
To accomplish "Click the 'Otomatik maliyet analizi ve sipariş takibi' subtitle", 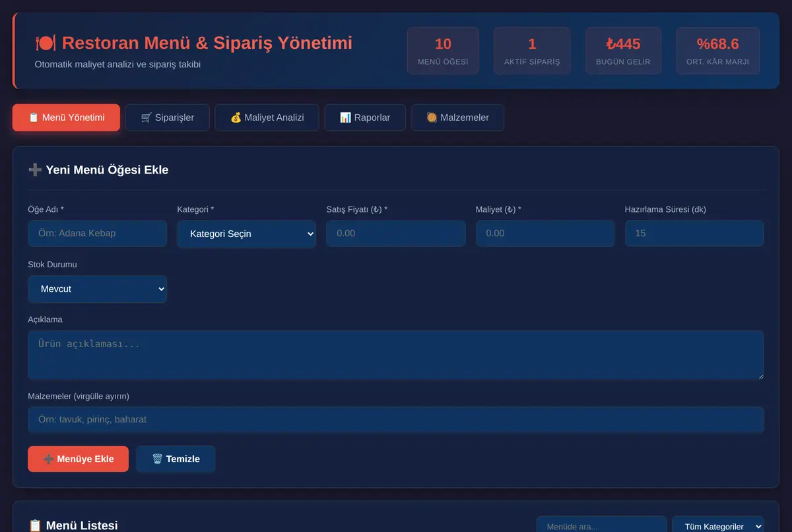I will (x=117, y=65).
